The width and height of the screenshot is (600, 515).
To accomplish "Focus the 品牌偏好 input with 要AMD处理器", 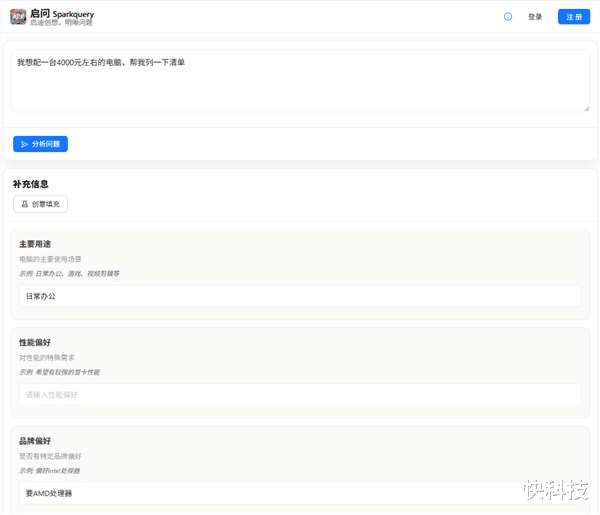I will tap(300, 493).
